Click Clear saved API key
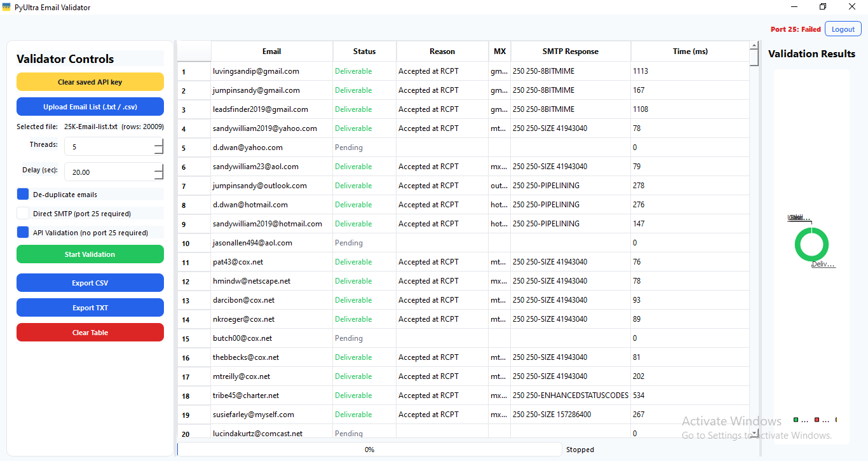The height and width of the screenshot is (461, 868). [90, 81]
